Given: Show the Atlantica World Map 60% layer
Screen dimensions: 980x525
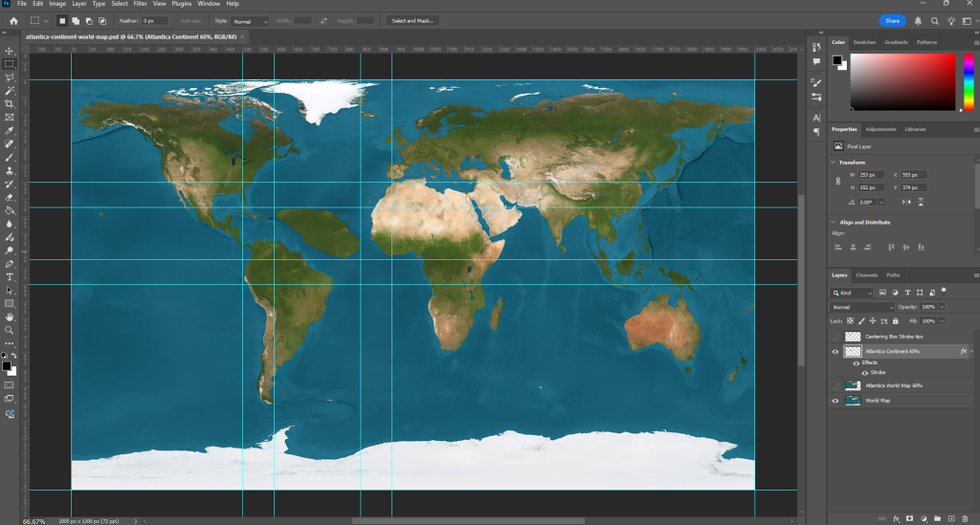Looking at the screenshot, I should [x=835, y=385].
